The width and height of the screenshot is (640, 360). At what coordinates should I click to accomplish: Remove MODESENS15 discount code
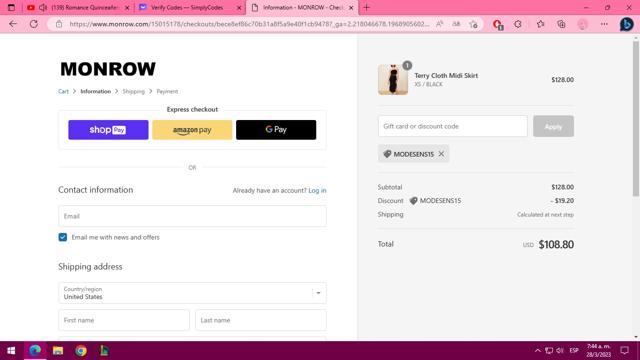441,154
